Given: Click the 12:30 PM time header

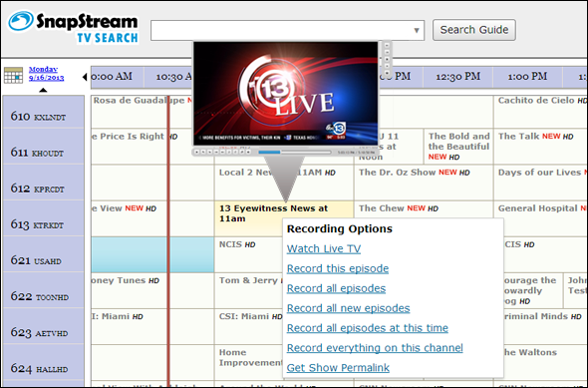Looking at the screenshot, I should [457, 77].
